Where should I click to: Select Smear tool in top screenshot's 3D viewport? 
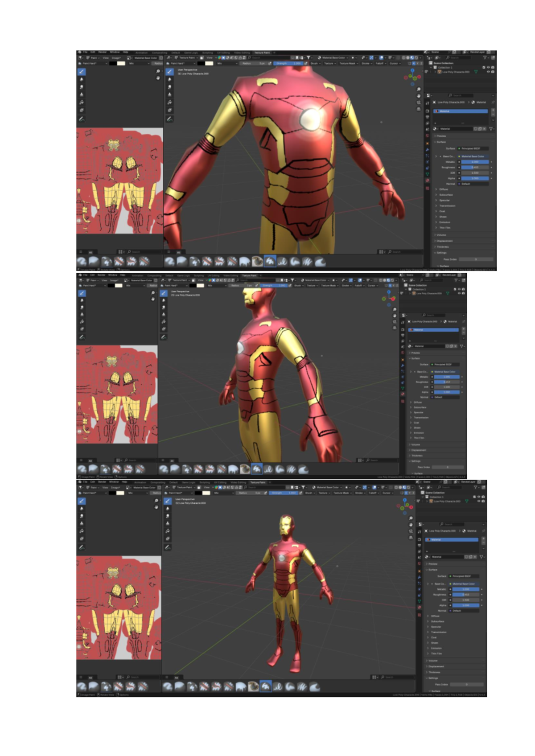click(169, 87)
